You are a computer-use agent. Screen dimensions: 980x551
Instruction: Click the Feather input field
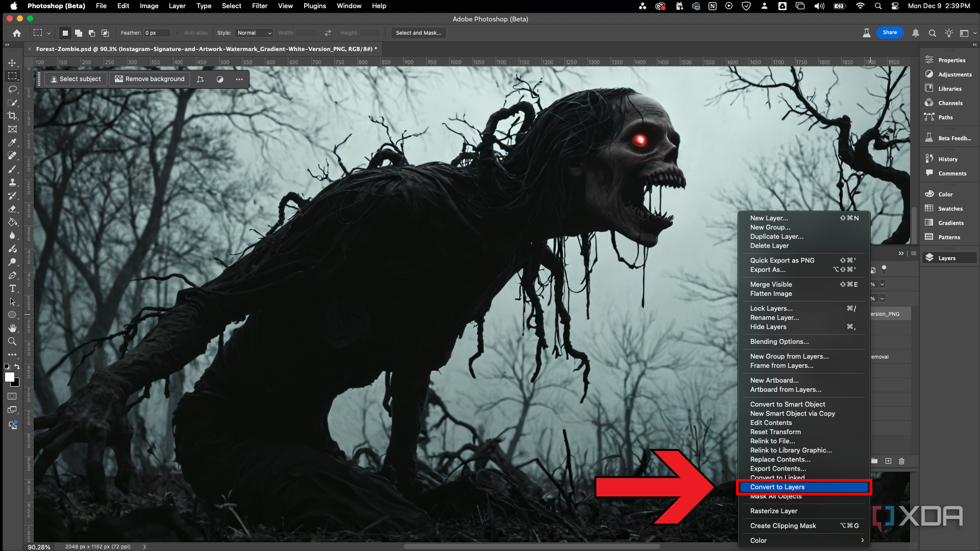pos(157,33)
